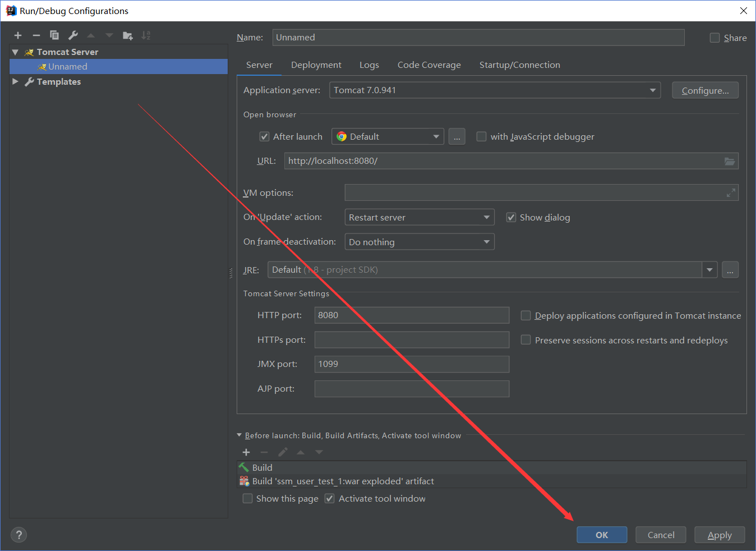Viewport: 756px width, 551px height.
Task: Click the AJP port field
Action: coord(412,389)
